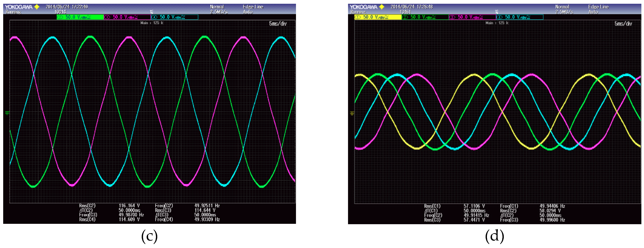
Task: Click the trigger position marker atop panel (d)
Action: [496, 12]
